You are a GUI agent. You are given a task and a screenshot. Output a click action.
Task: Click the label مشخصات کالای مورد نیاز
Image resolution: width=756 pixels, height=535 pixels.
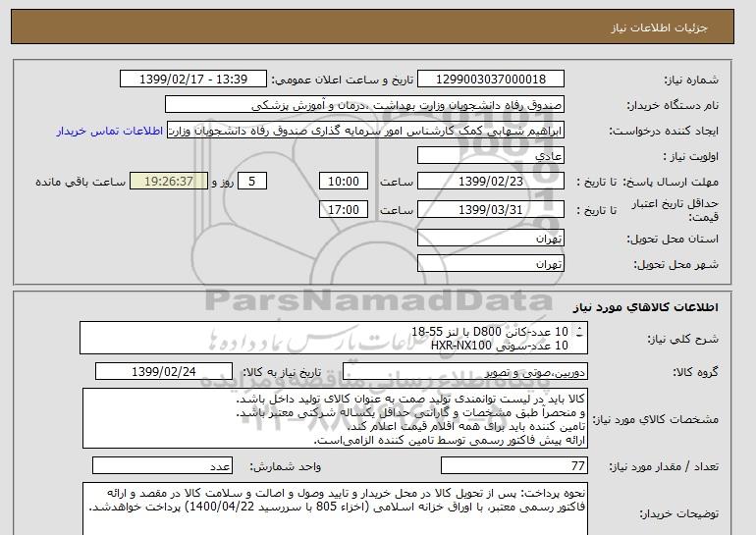(x=656, y=419)
